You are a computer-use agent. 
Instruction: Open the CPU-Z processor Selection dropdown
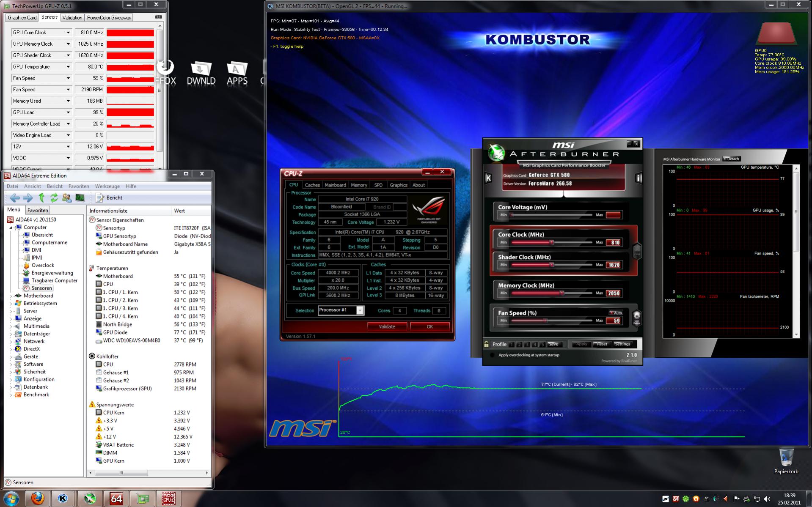click(x=360, y=310)
